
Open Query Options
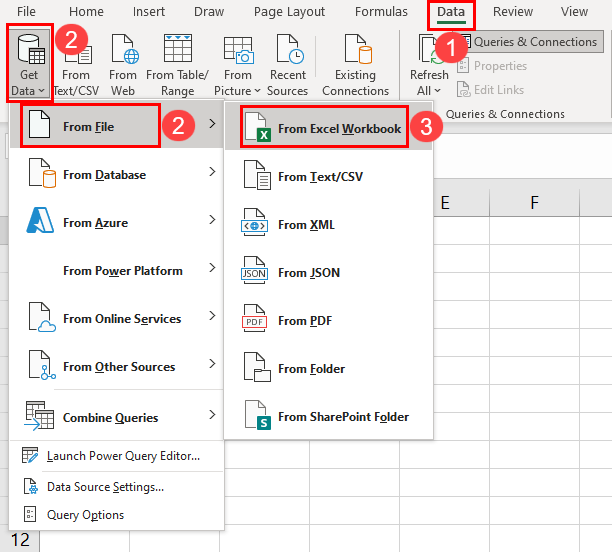[x=117, y=515]
